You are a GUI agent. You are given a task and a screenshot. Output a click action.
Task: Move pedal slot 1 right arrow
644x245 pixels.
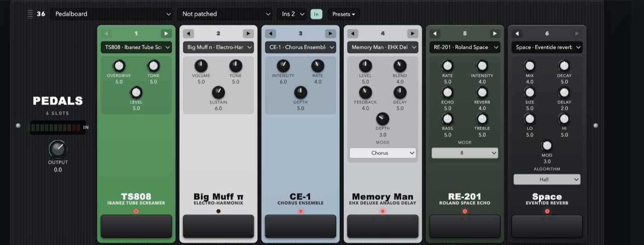point(166,34)
